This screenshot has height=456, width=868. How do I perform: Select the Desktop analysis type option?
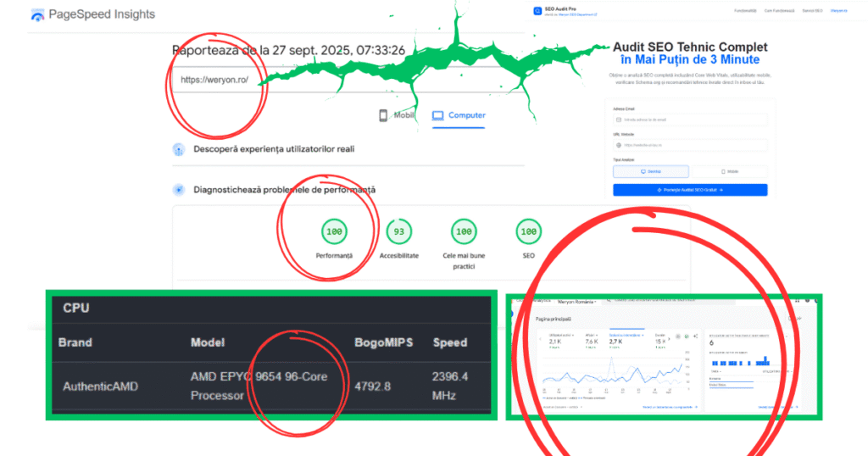pos(650,171)
